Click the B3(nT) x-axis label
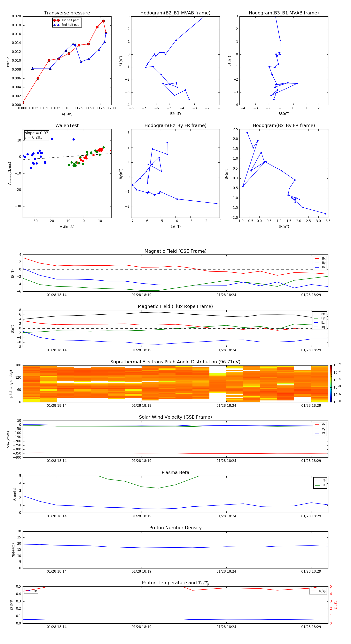The width and height of the screenshot is (351, 644). (x=284, y=114)
